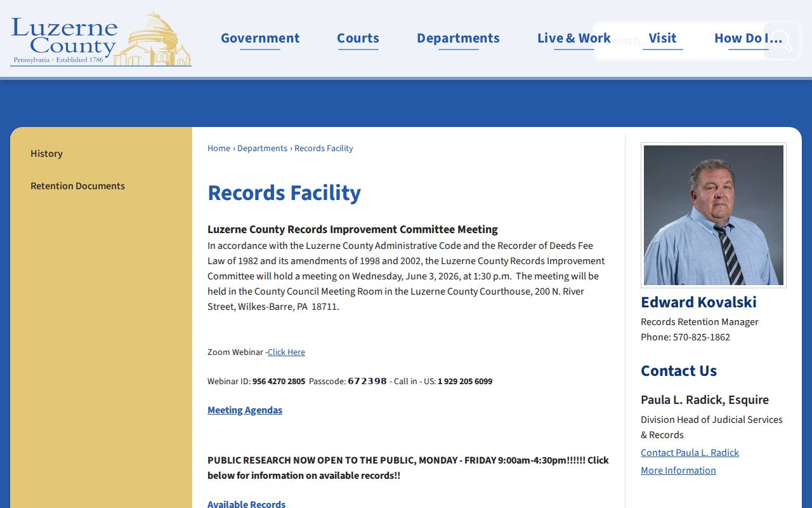Click the Records Facility breadcrumb
This screenshot has width=812, height=508.
tap(324, 149)
